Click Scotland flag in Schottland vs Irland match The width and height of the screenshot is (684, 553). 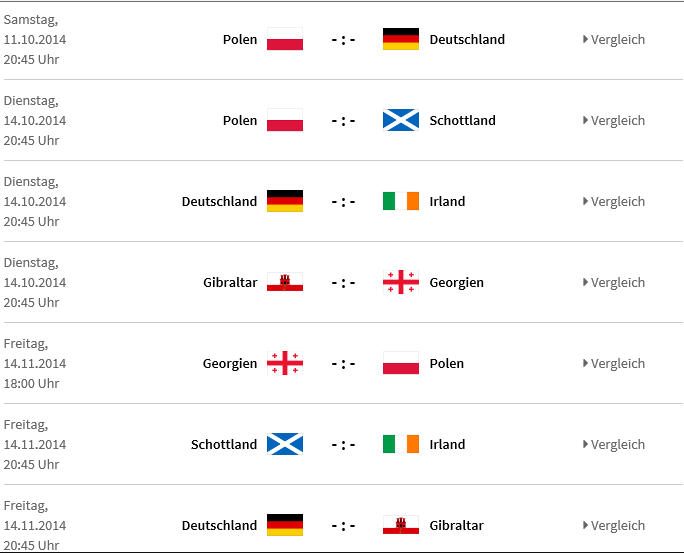click(x=285, y=444)
